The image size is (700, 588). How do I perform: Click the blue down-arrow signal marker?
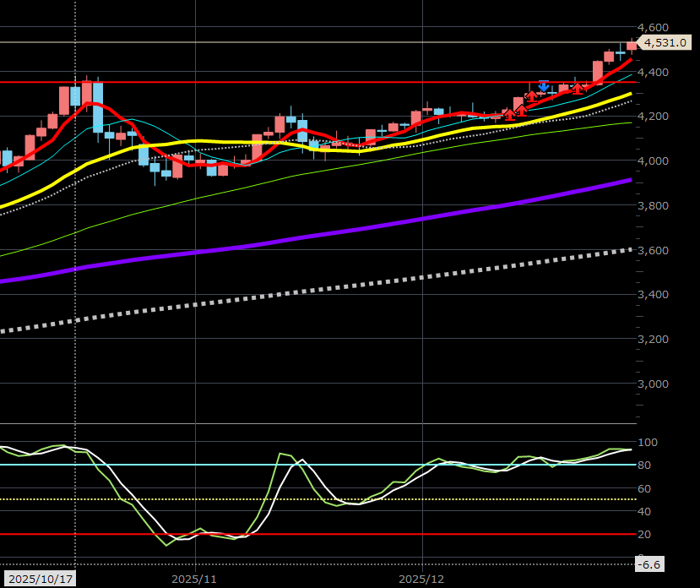click(x=543, y=86)
